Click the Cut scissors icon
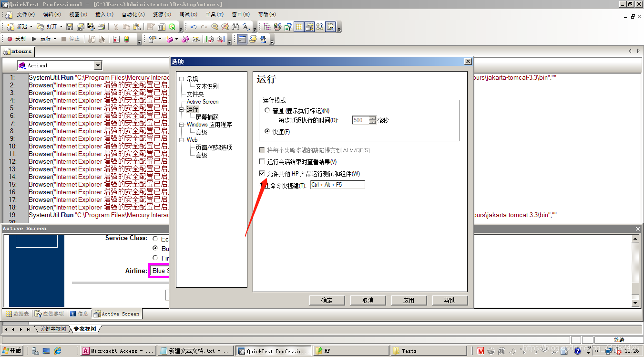This screenshot has height=357, width=644. [x=116, y=27]
